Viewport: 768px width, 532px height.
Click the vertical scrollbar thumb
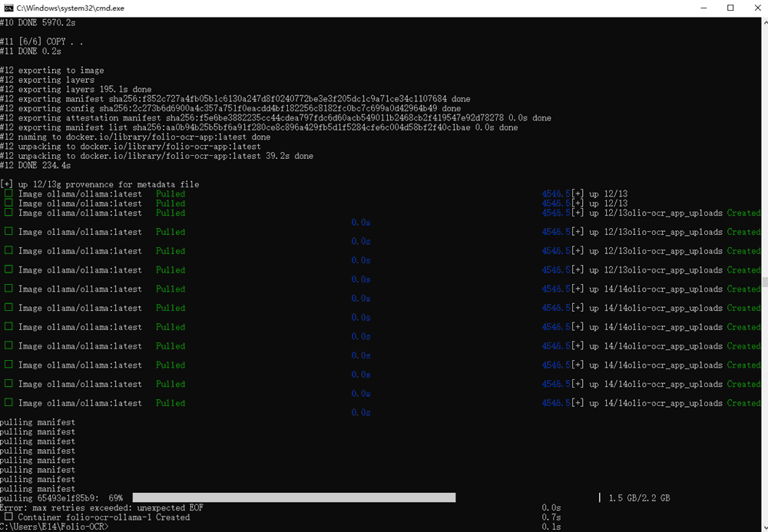[763, 282]
